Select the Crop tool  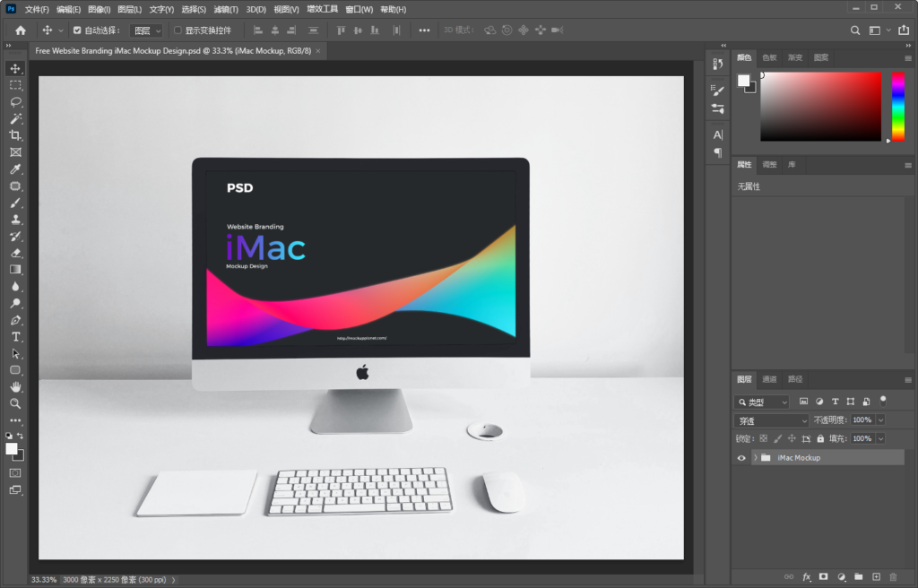pos(15,135)
